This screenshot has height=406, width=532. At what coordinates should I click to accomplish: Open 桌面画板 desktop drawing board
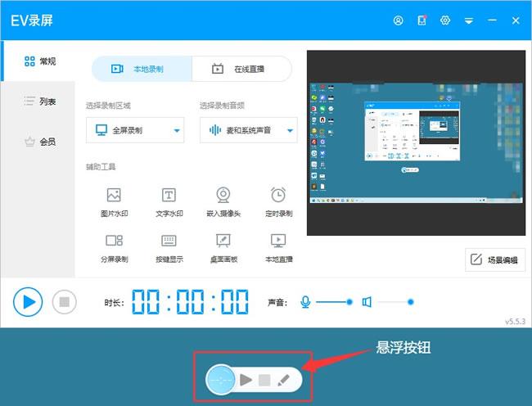[x=223, y=248]
